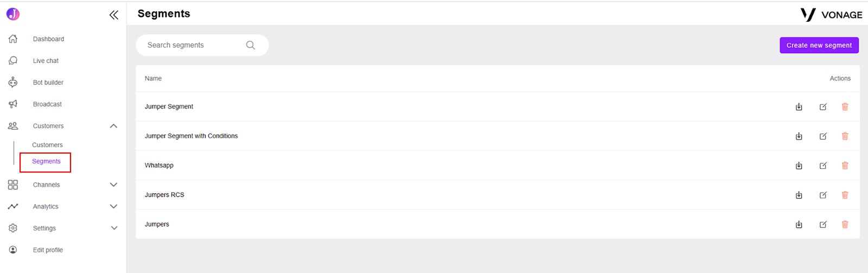This screenshot has width=868, height=273.
Task: Open the Bot builder robot icon
Action: coord(13,82)
